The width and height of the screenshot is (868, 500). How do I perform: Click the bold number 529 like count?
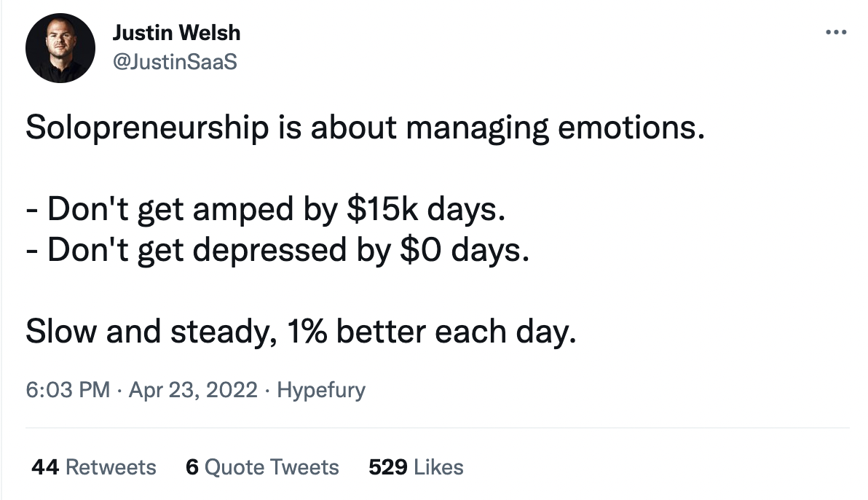(x=388, y=466)
